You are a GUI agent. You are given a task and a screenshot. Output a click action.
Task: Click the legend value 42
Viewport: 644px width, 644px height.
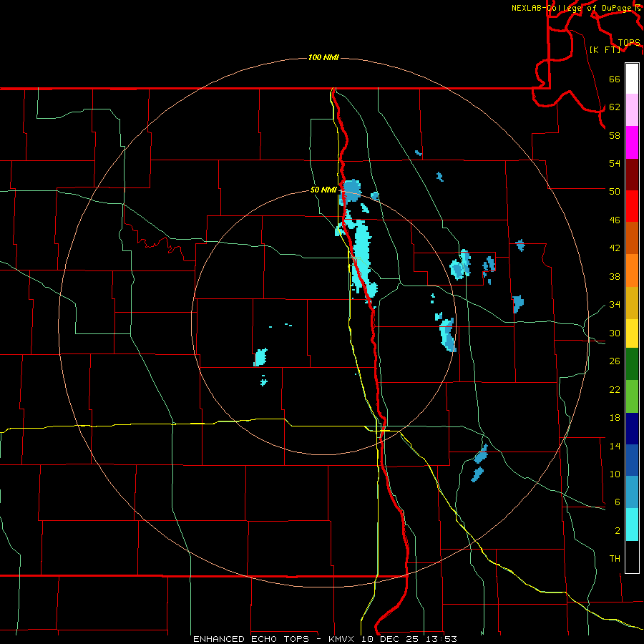[615, 248]
